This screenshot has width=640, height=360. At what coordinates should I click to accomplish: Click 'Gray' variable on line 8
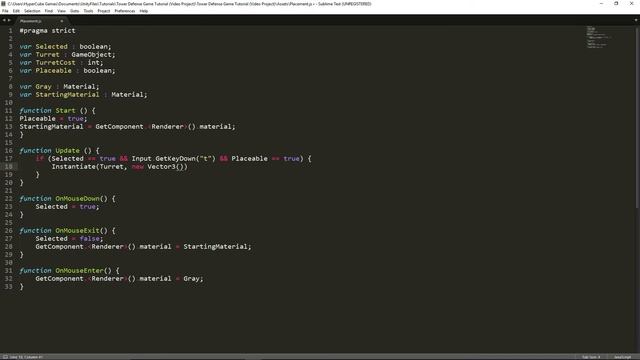[43, 87]
